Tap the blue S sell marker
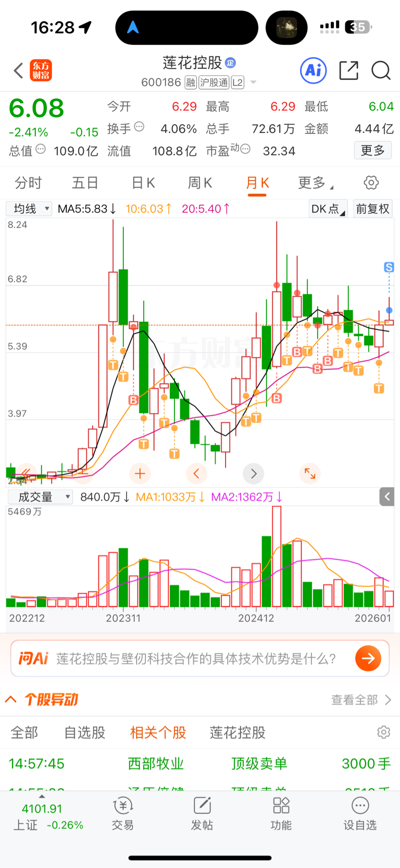The width and height of the screenshot is (400, 868). tap(389, 267)
